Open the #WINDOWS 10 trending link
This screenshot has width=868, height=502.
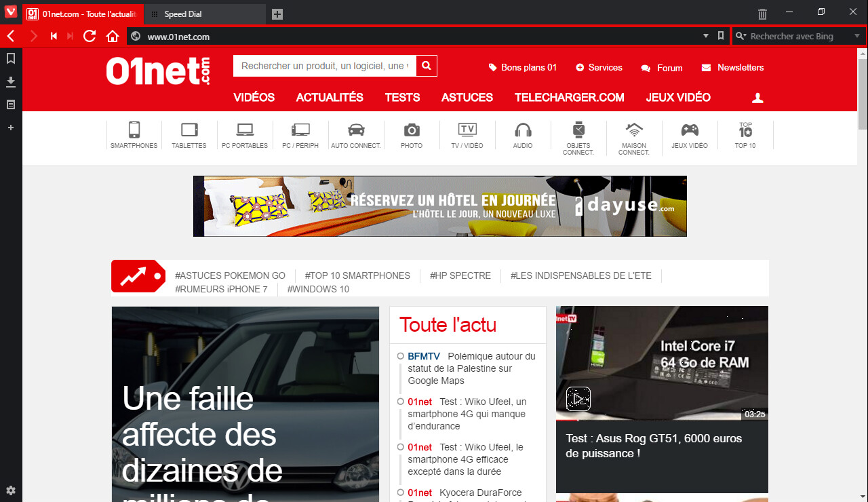(318, 289)
